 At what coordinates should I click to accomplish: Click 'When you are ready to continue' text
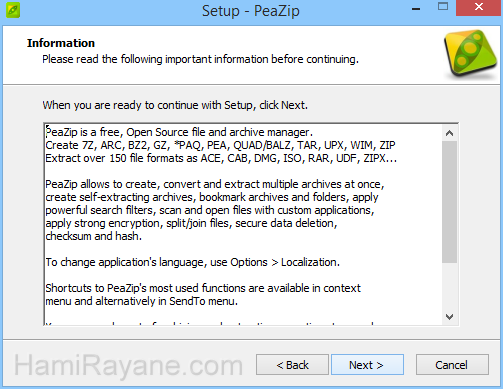(175, 105)
